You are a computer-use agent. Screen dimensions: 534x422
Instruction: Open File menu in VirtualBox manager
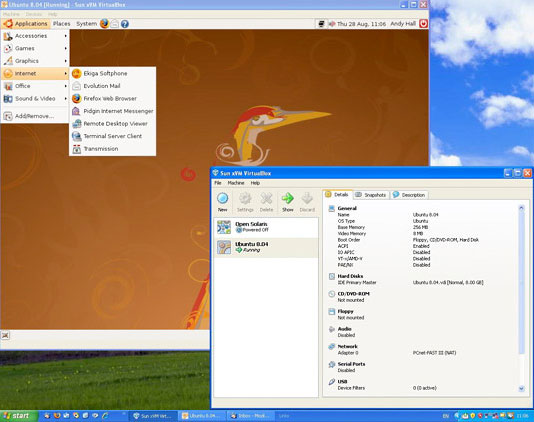[218, 183]
